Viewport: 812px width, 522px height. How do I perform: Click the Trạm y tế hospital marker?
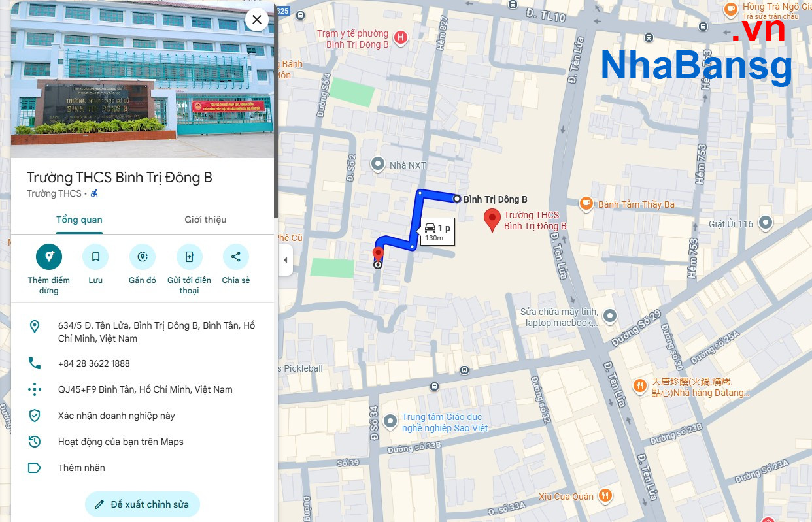[x=401, y=39]
